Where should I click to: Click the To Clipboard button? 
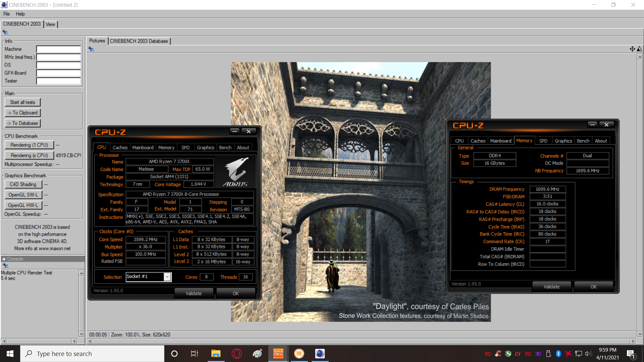coord(22,113)
